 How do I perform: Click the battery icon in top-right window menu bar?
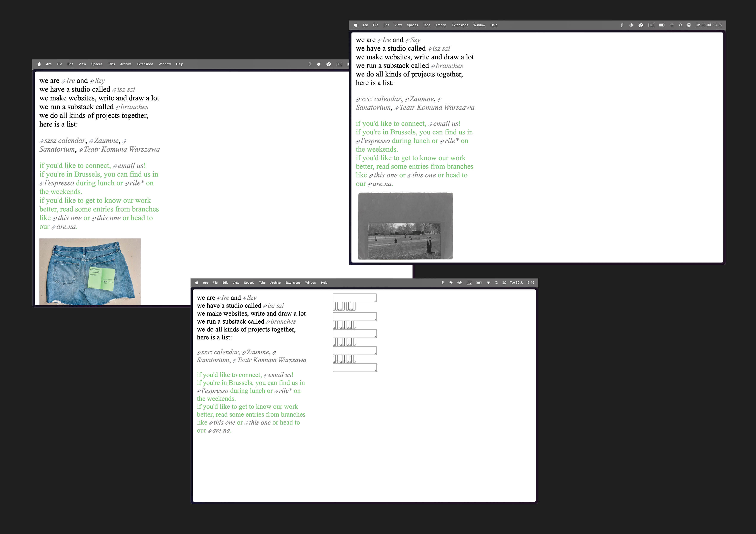[x=662, y=25]
